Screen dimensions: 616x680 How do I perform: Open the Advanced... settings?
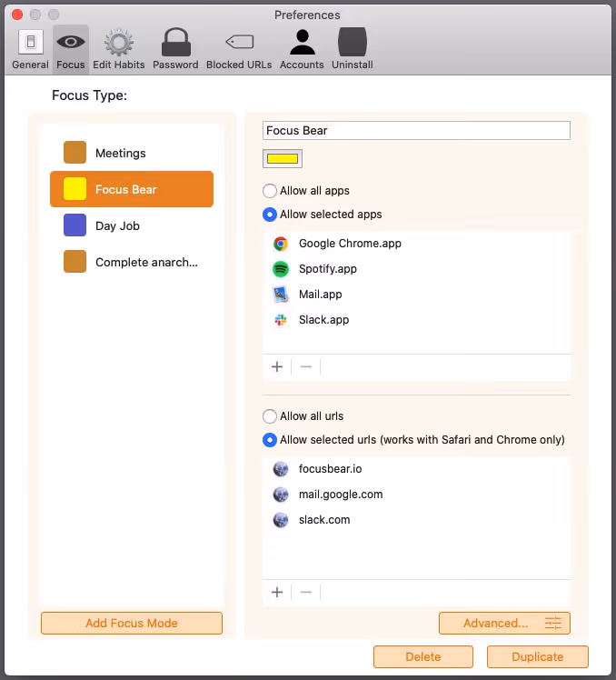pos(504,624)
